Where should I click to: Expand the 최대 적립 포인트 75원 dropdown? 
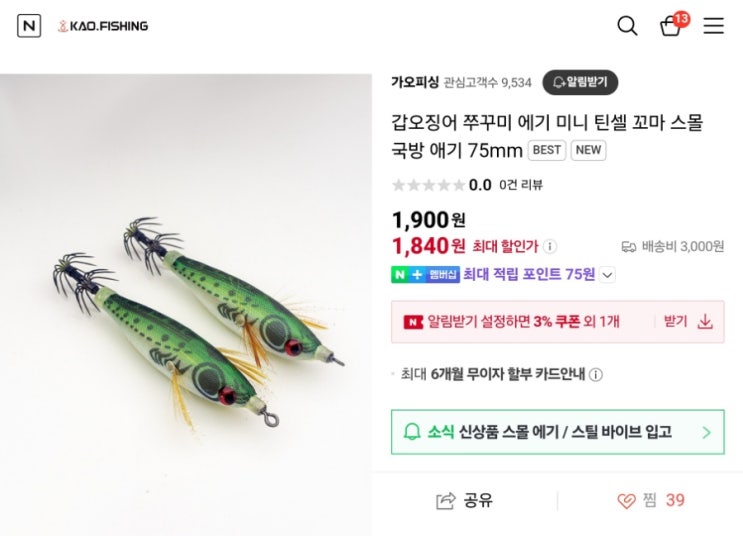pos(607,275)
